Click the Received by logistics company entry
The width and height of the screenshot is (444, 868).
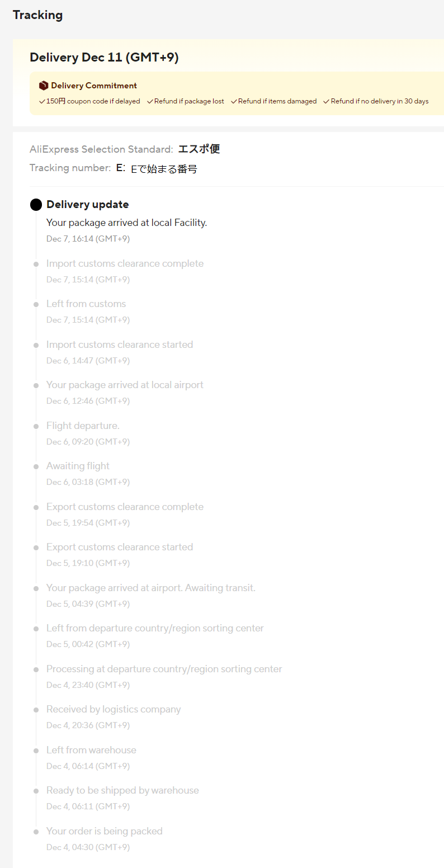(114, 709)
